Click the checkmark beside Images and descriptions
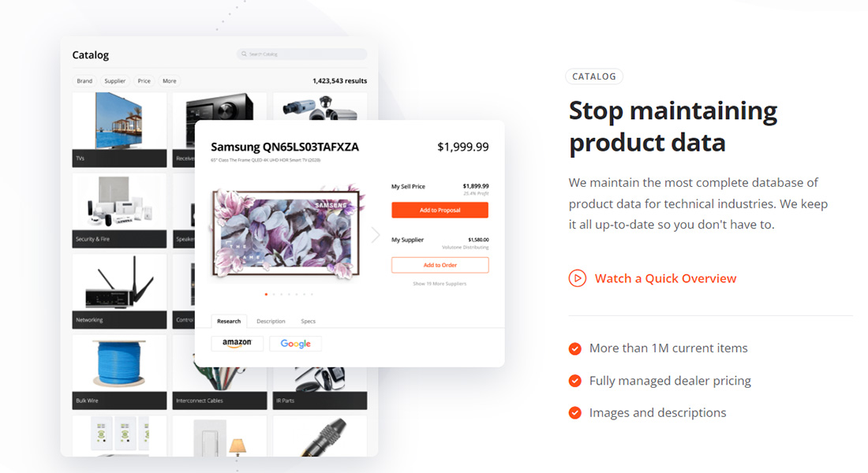 click(575, 413)
